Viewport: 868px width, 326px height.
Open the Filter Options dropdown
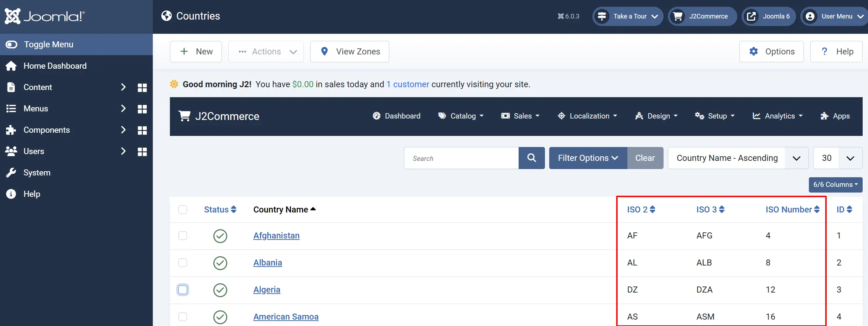588,158
